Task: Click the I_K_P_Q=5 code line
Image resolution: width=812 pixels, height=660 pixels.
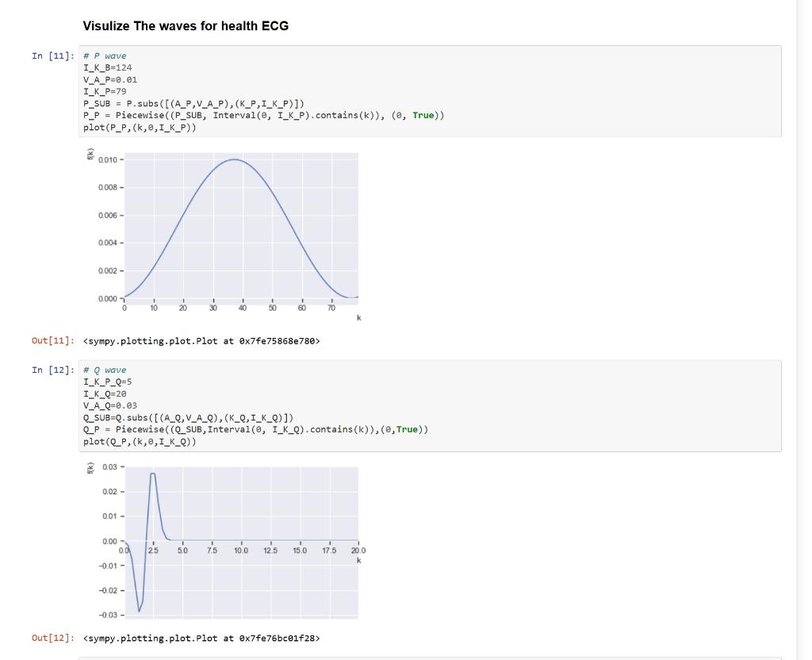Action: point(108,382)
